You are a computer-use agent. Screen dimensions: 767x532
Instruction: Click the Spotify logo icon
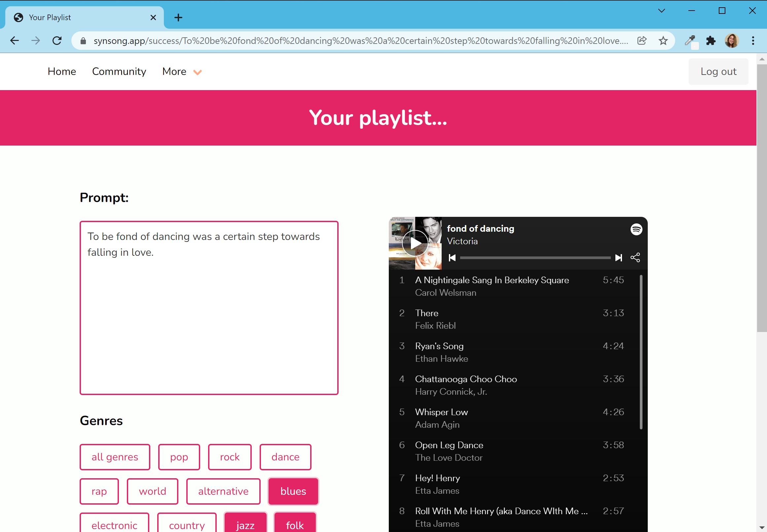coord(636,229)
